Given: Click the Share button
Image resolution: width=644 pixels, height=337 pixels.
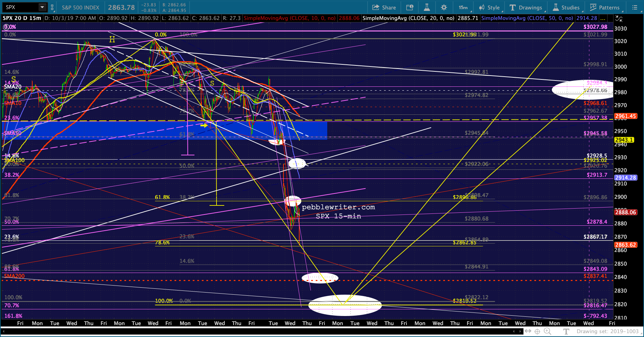Looking at the screenshot, I should [x=384, y=7].
